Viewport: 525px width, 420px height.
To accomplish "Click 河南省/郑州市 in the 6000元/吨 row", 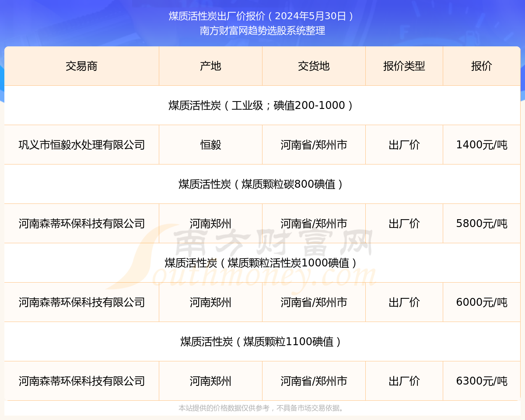I will click(x=314, y=302).
